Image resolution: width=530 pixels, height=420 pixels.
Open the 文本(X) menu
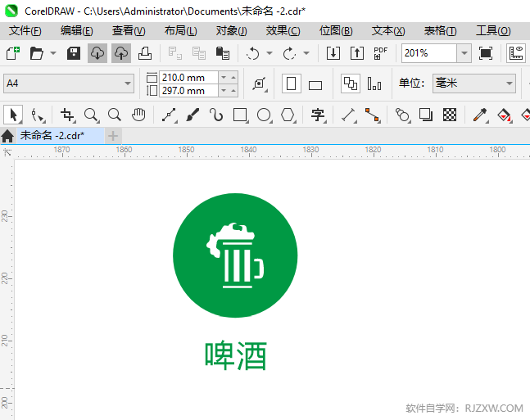pyautogui.click(x=388, y=31)
